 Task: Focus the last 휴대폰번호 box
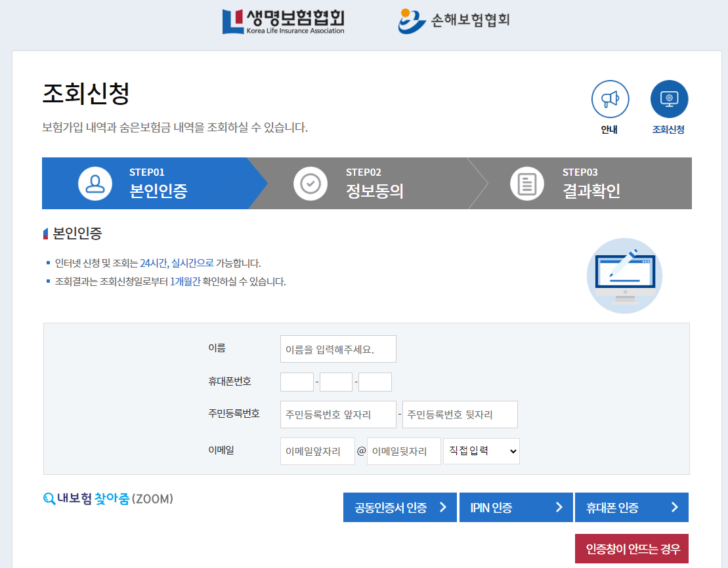click(375, 382)
